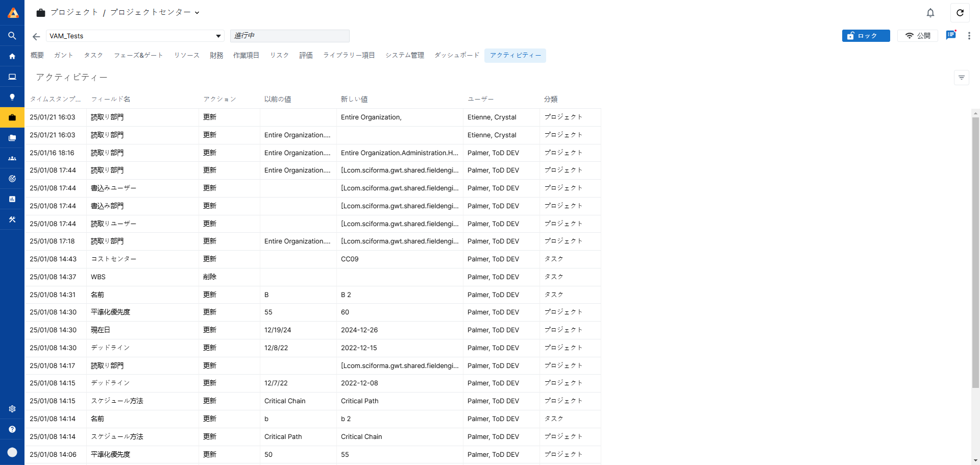Image resolution: width=980 pixels, height=465 pixels.
Task: Toggle the 公開 publish button
Action: point(917,36)
